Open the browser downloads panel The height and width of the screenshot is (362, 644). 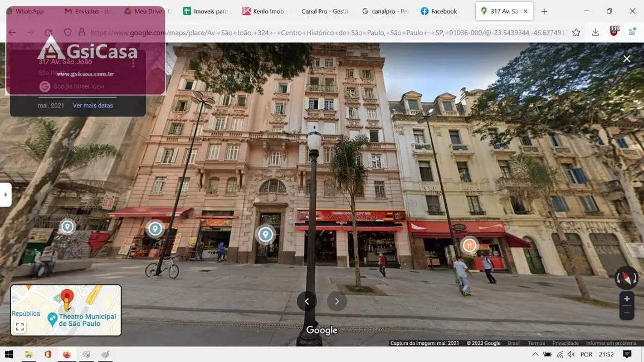(x=596, y=32)
